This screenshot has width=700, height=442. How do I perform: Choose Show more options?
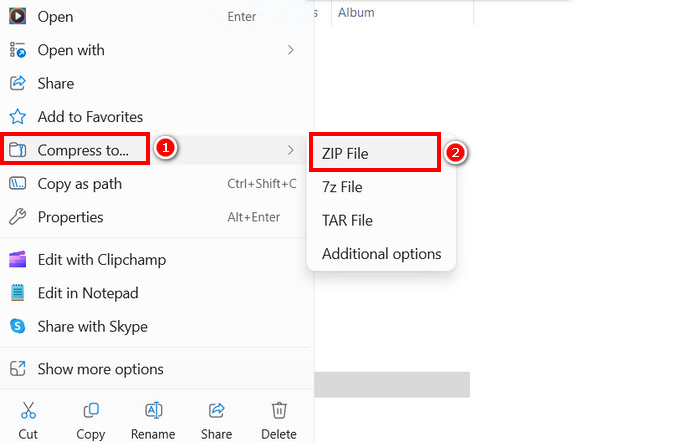click(x=100, y=369)
